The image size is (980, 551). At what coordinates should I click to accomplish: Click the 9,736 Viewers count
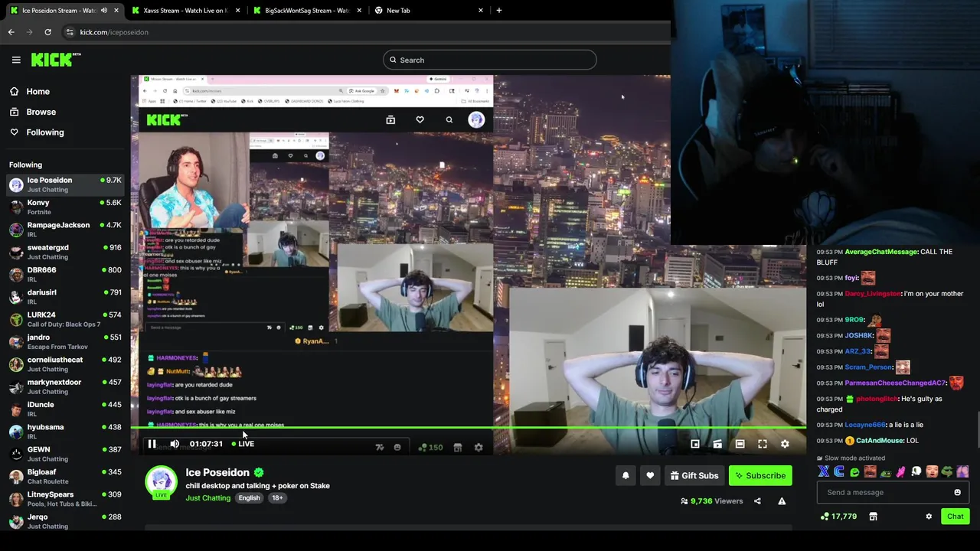click(711, 501)
